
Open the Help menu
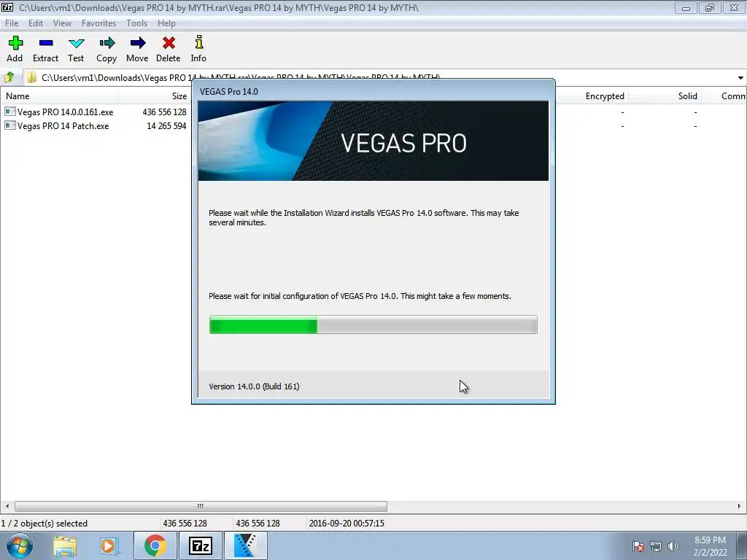pos(166,23)
